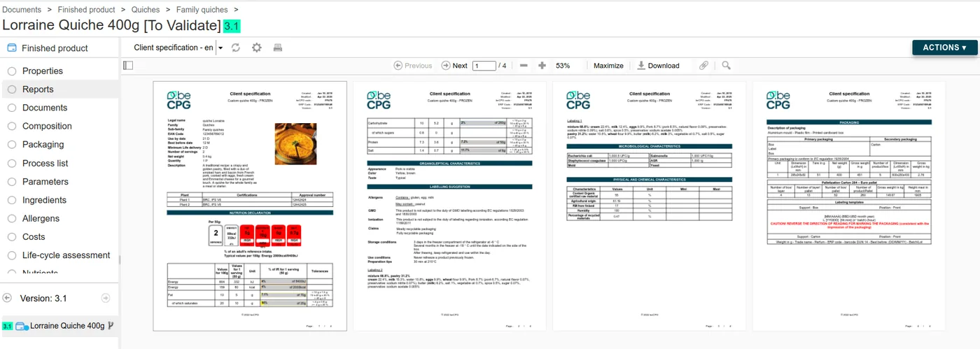
Task: Click the Lorraine Quiche 400g [To Validate] title
Action: coord(112,26)
